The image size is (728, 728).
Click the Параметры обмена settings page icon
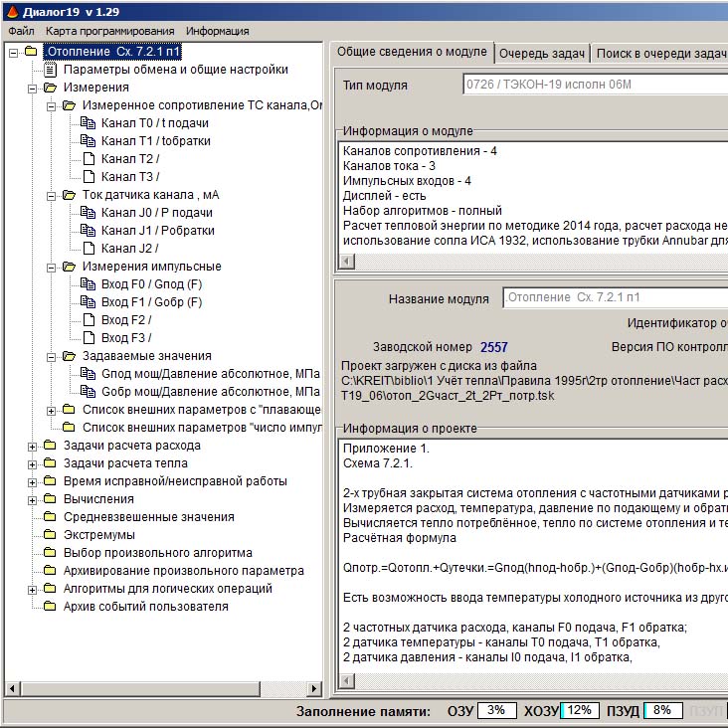click(50, 70)
